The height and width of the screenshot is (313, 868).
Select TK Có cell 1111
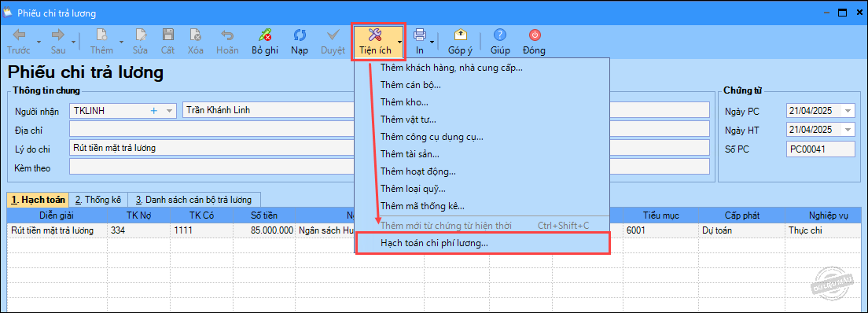click(201, 230)
